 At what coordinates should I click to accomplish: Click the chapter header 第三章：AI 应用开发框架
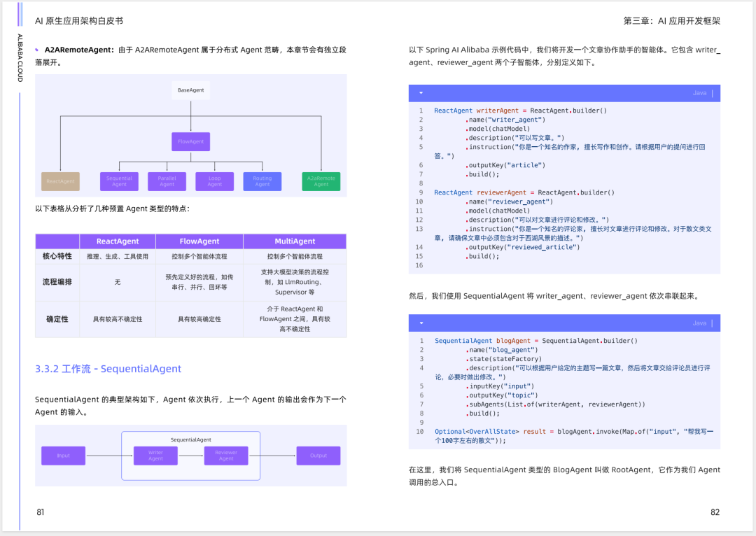[671, 21]
